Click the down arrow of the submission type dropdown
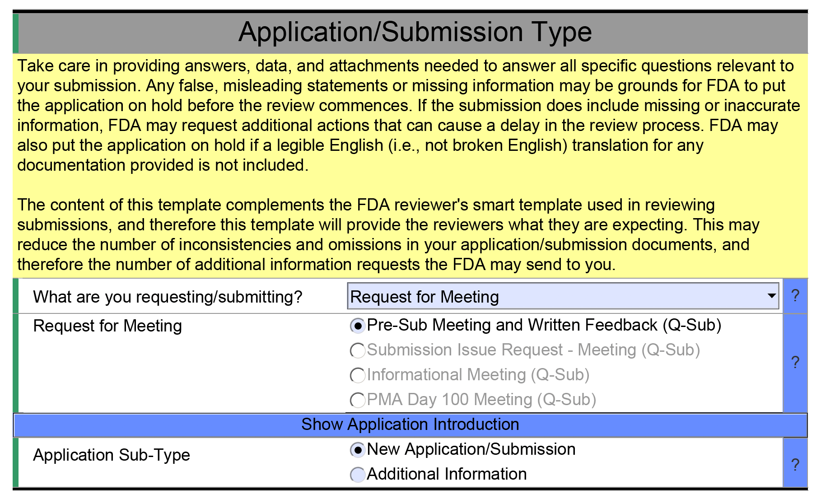The image size is (821, 504). (x=771, y=296)
